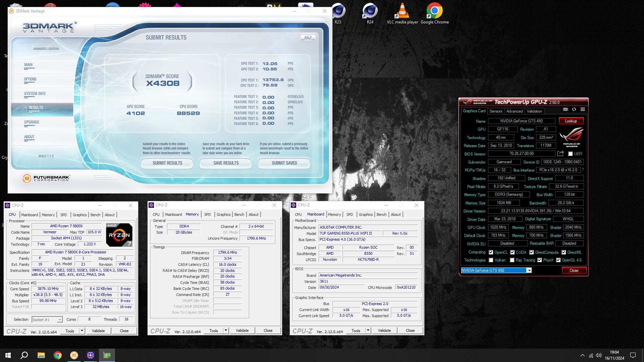
Task: Toggle the OpenGL 4.6 checkbox
Action: pyautogui.click(x=558, y=260)
